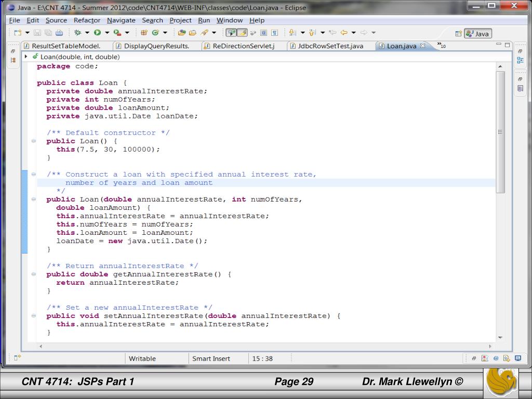Close the Loan.java editor tab
Screen dimensions: 532x399
(422, 46)
